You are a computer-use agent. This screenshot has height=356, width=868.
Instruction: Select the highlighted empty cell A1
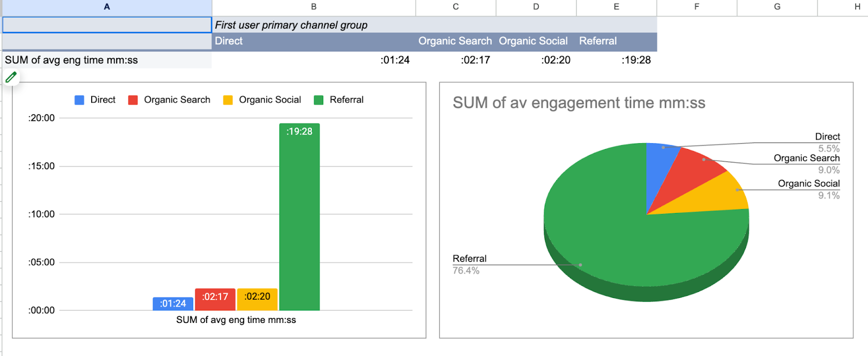click(107, 25)
